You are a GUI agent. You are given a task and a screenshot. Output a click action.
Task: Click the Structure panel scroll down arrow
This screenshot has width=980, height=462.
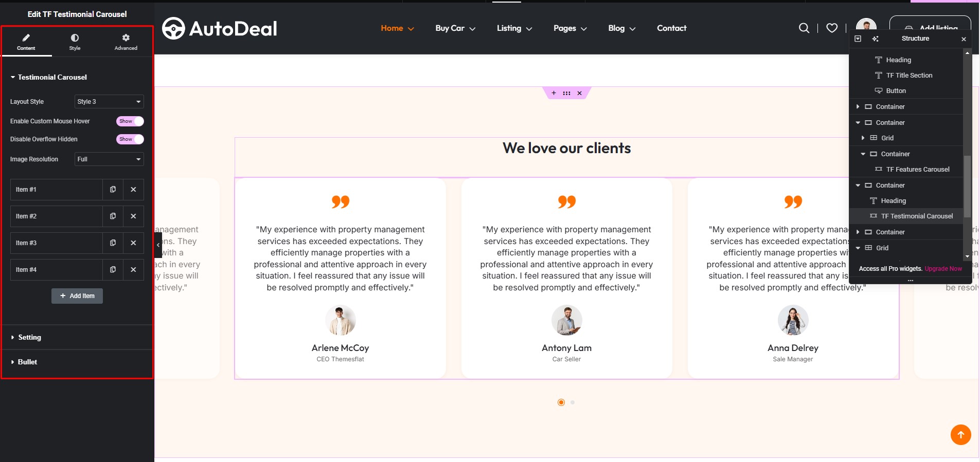point(967,256)
